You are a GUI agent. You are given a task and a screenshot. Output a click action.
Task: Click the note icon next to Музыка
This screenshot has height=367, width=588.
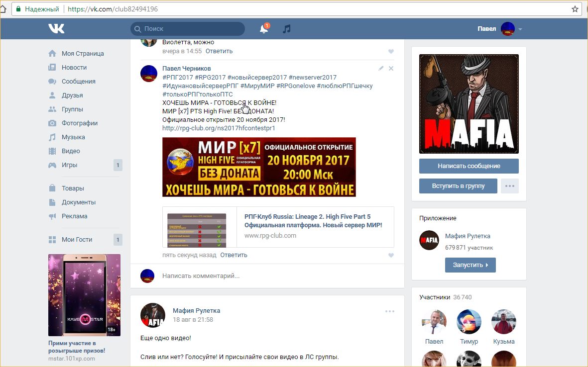[52, 137]
